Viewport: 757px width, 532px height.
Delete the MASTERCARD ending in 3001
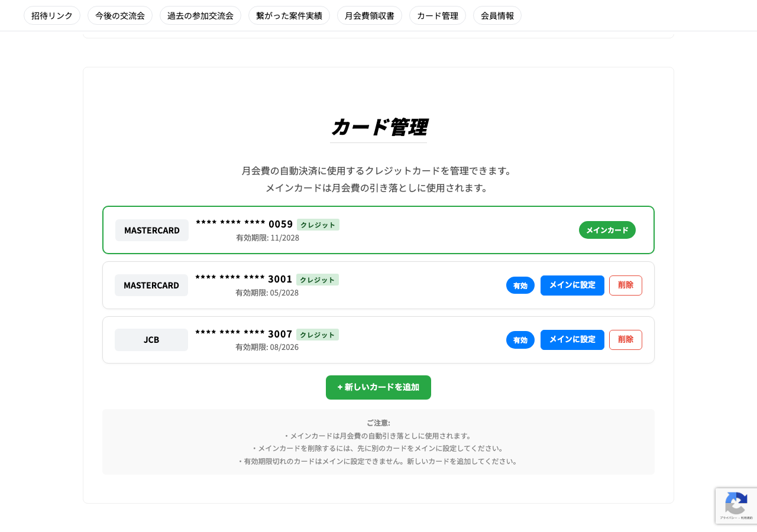(x=625, y=285)
